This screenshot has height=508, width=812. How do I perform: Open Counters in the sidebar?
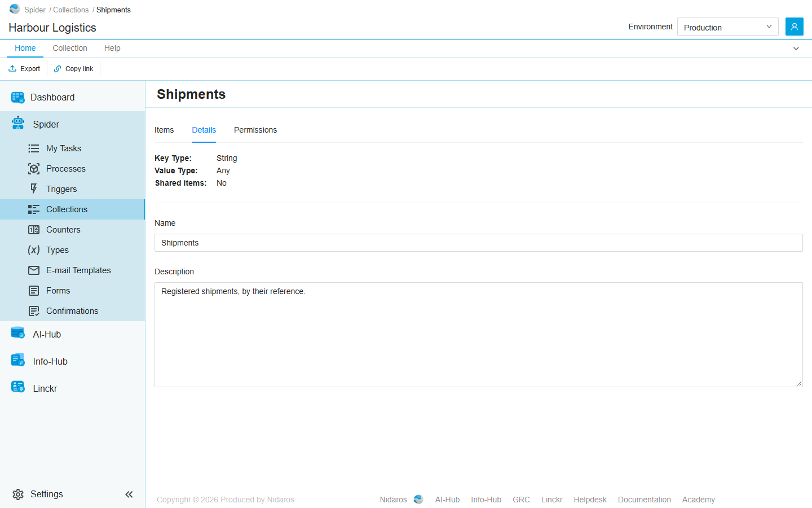(x=72, y=230)
